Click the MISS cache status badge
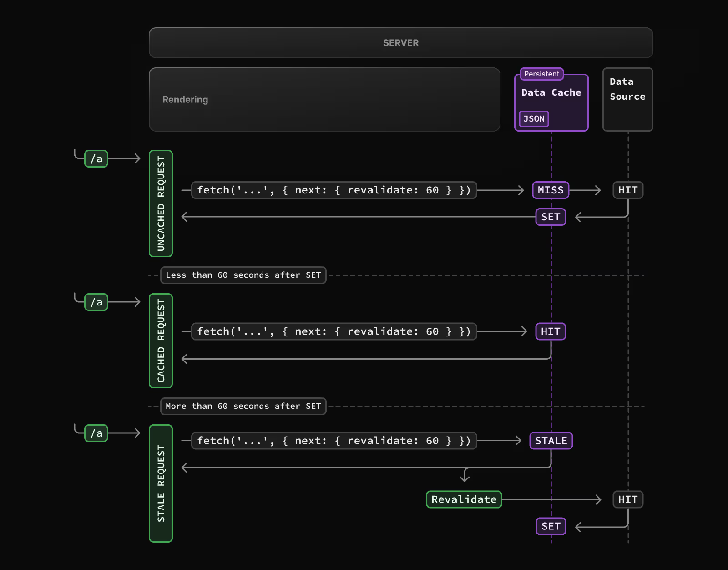Screen dimensions: 728x570 (x=550, y=190)
